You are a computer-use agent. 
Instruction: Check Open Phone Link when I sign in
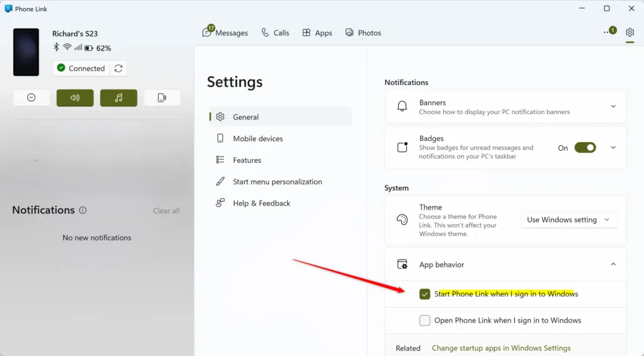(425, 320)
